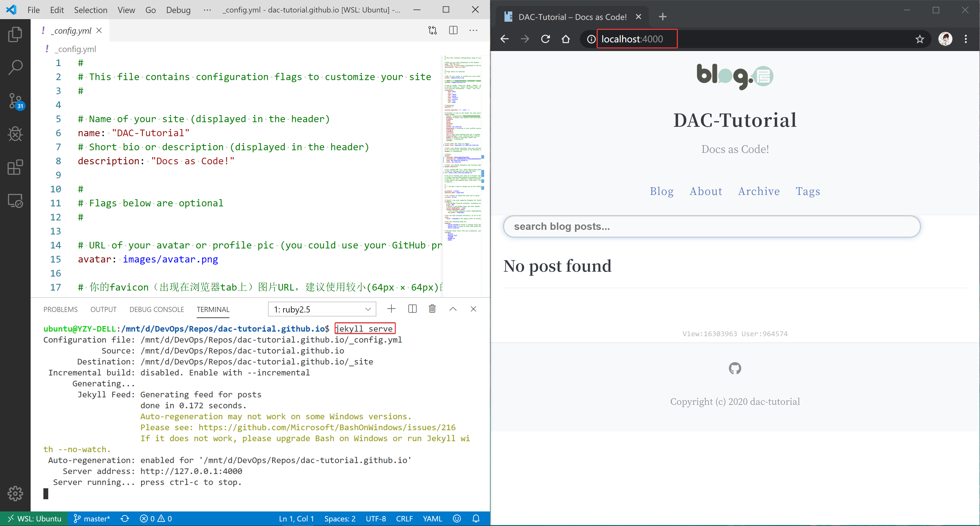Click the Source Control icon in sidebar
The width and height of the screenshot is (980, 526).
16,101
